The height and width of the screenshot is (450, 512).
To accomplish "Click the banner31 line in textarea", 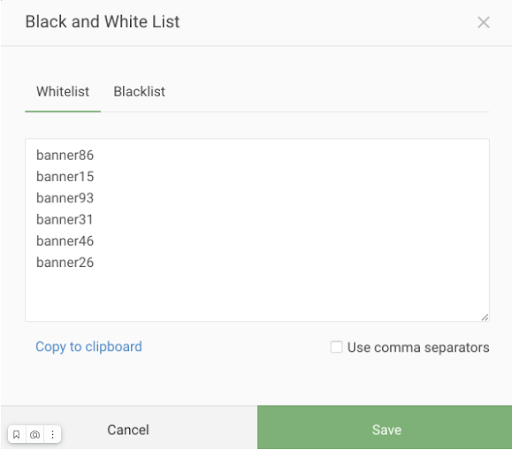I will [64, 220].
